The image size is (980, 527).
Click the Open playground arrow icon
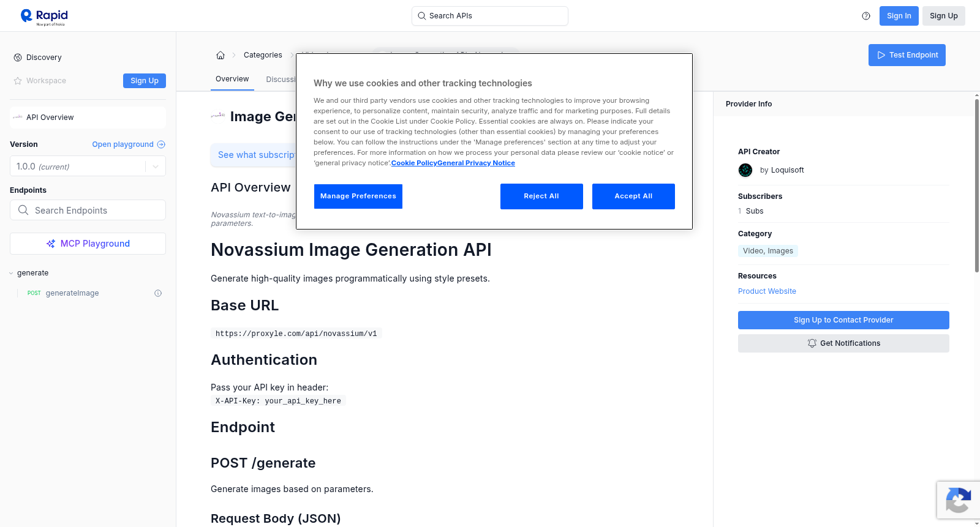point(161,144)
